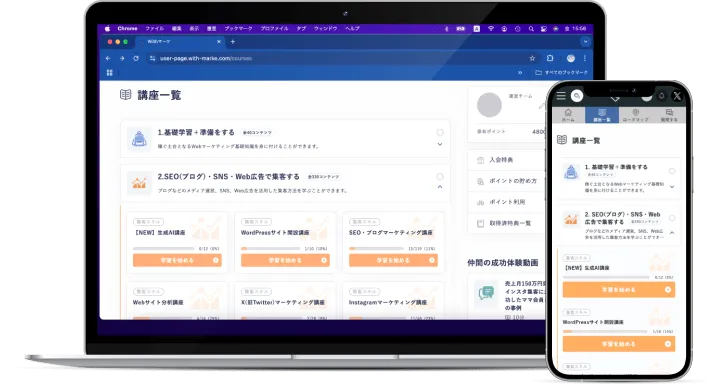Tap the round search icon on phone
The height and width of the screenshot is (384, 724).
click(x=577, y=96)
